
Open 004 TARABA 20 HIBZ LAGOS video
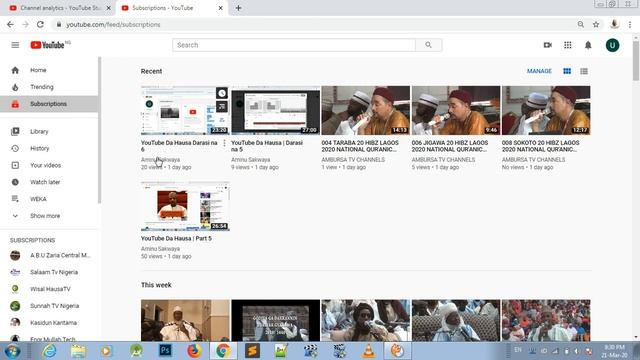[366, 110]
